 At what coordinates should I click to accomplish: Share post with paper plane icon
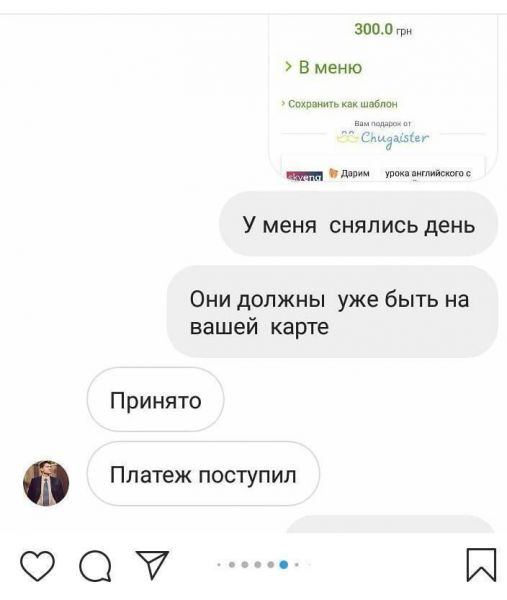[153, 565]
